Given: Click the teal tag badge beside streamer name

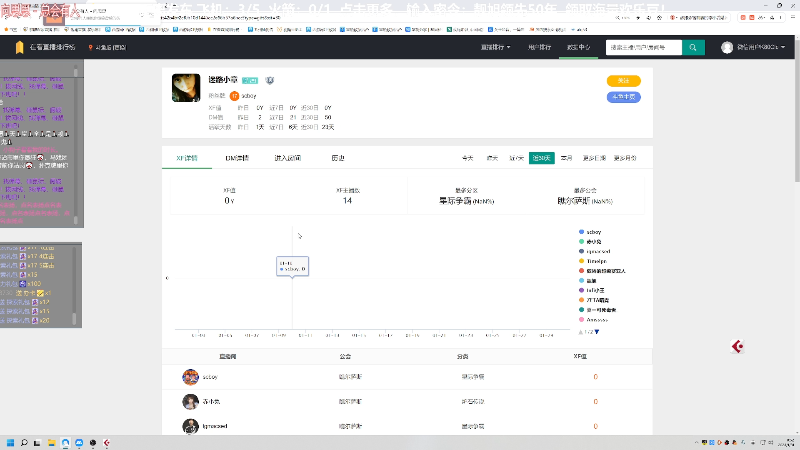Looking at the screenshot, I should pos(250,81).
